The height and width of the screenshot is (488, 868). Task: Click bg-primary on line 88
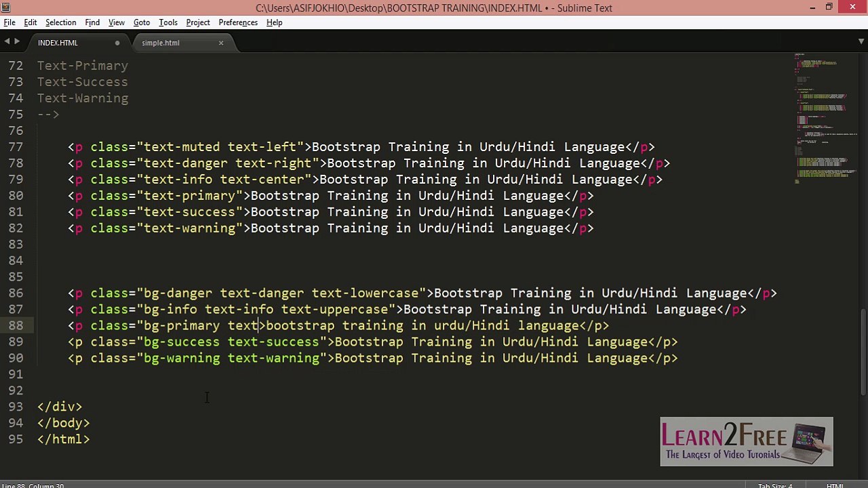(182, 325)
